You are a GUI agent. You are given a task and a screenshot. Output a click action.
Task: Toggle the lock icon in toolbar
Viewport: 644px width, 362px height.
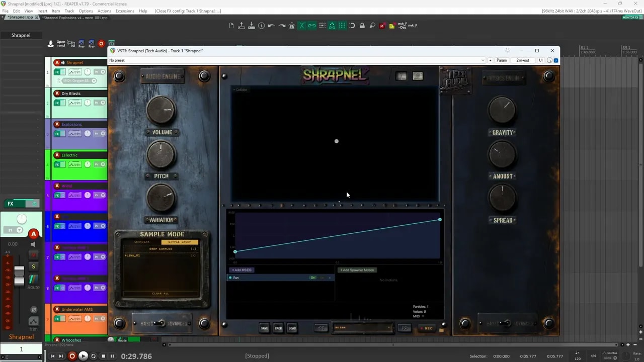click(x=362, y=26)
